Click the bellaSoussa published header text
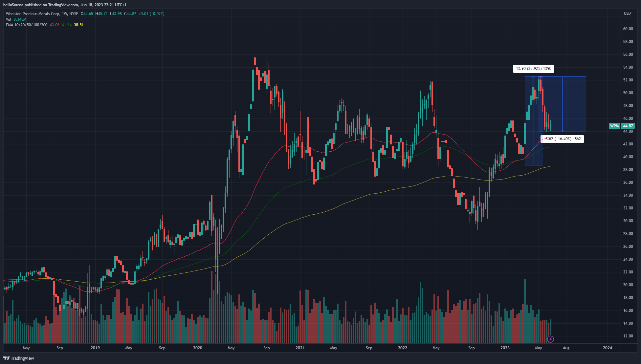 (64, 5)
